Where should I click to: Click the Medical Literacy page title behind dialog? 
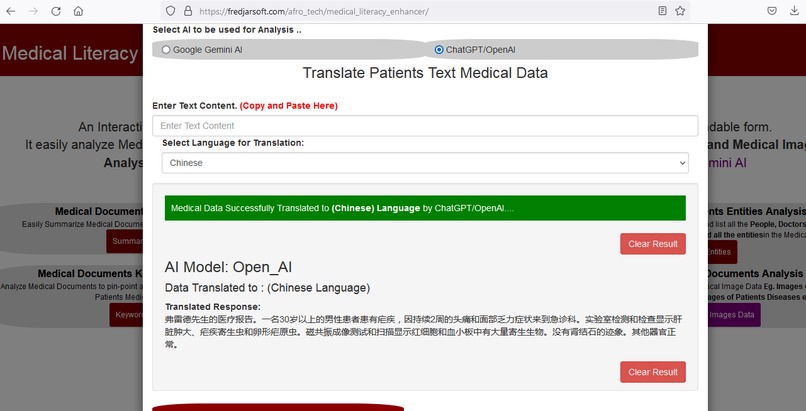[70, 53]
